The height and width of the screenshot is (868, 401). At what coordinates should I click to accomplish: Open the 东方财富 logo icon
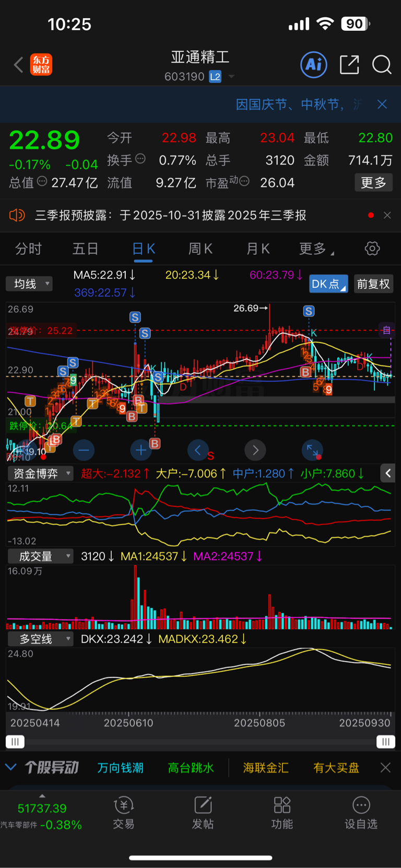pyautogui.click(x=41, y=65)
